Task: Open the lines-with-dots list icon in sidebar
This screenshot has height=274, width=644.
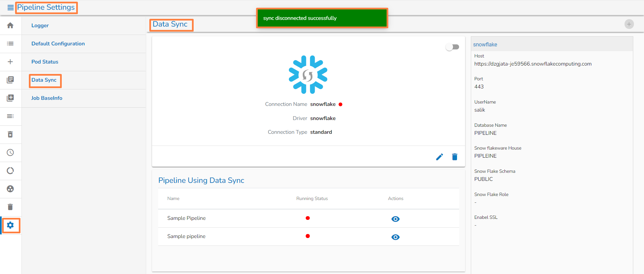Action: (10, 116)
